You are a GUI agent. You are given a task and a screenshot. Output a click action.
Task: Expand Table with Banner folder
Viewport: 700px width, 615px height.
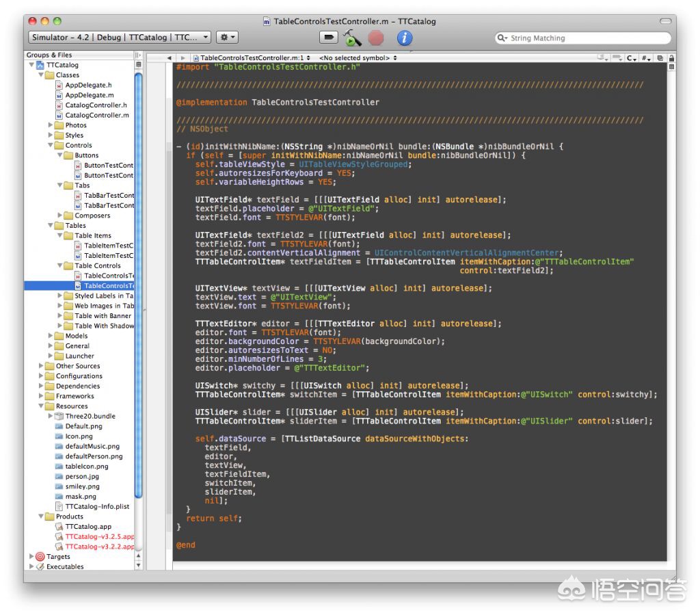[60, 316]
